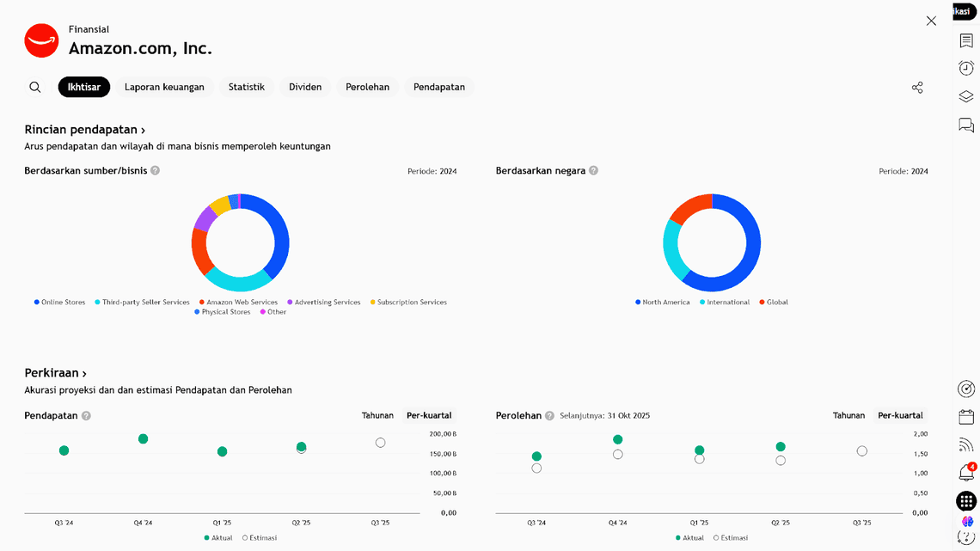The image size is (980, 551).
Task: Click the search magnifier icon
Action: [x=35, y=87]
